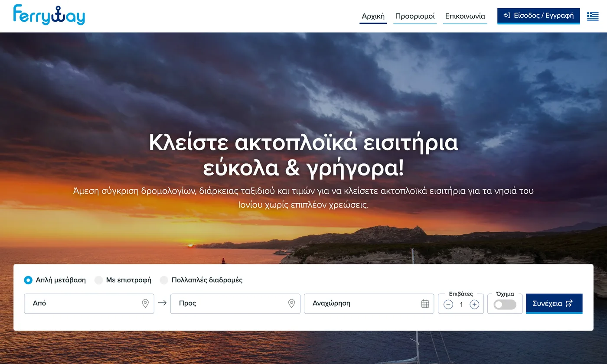Go to the Αρχική menu item

click(x=373, y=16)
